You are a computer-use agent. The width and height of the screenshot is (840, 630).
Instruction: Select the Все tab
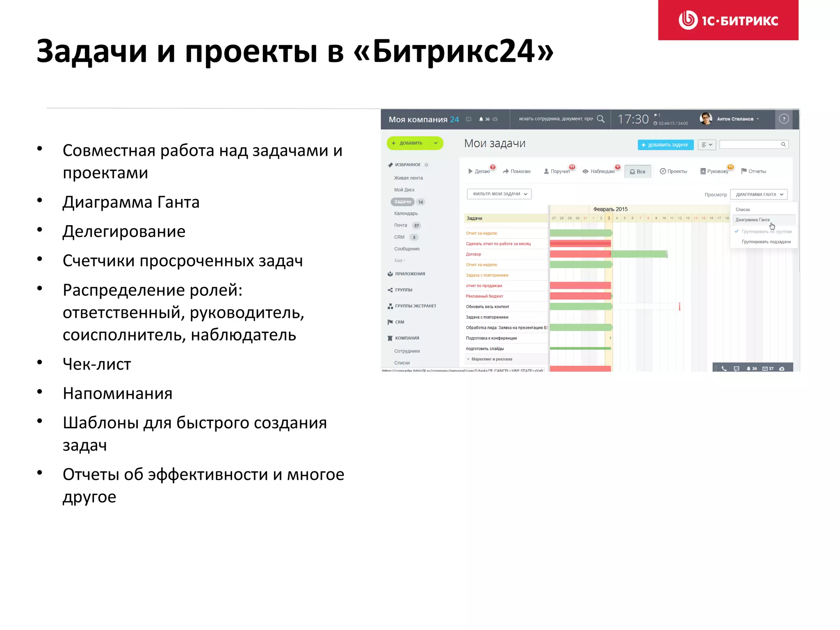click(x=637, y=172)
